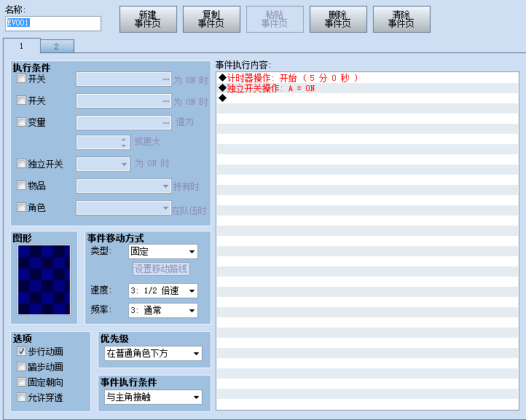Click the ellipsis of the second 开关 field
Image resolution: width=526 pixels, height=420 pixels.
(166, 101)
